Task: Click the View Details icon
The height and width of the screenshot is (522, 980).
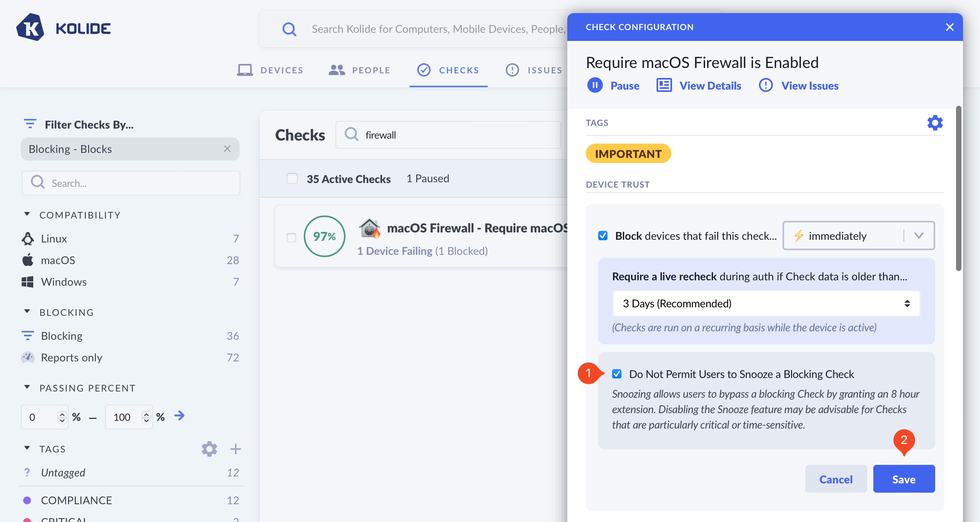Action: pos(664,85)
